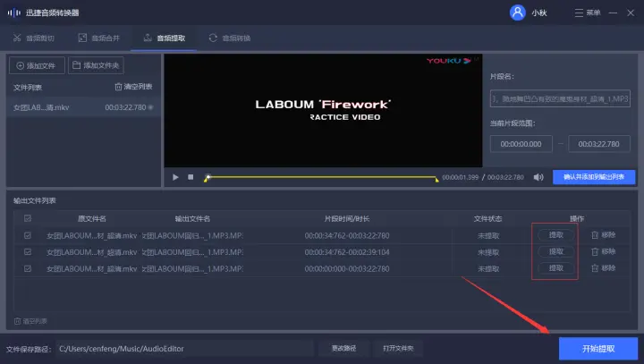Screen dimensions: 644x364
Task: Play the video preview
Action: (x=175, y=177)
